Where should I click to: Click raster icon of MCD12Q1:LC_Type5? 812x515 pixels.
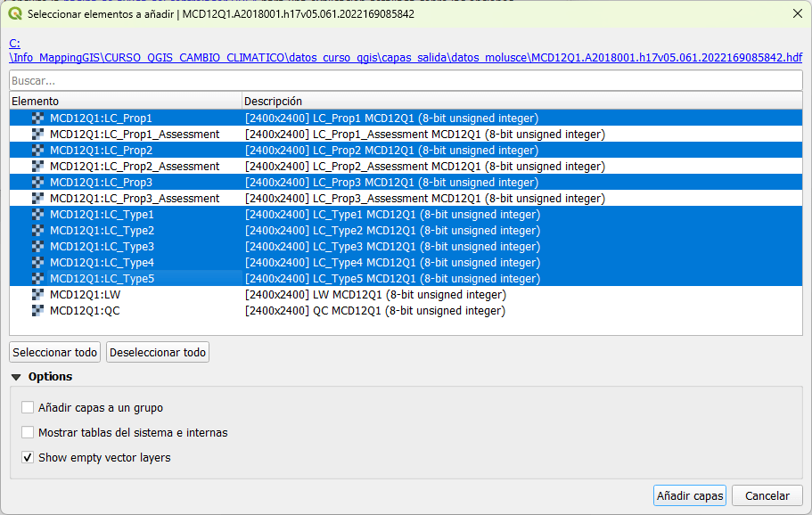pos(37,279)
